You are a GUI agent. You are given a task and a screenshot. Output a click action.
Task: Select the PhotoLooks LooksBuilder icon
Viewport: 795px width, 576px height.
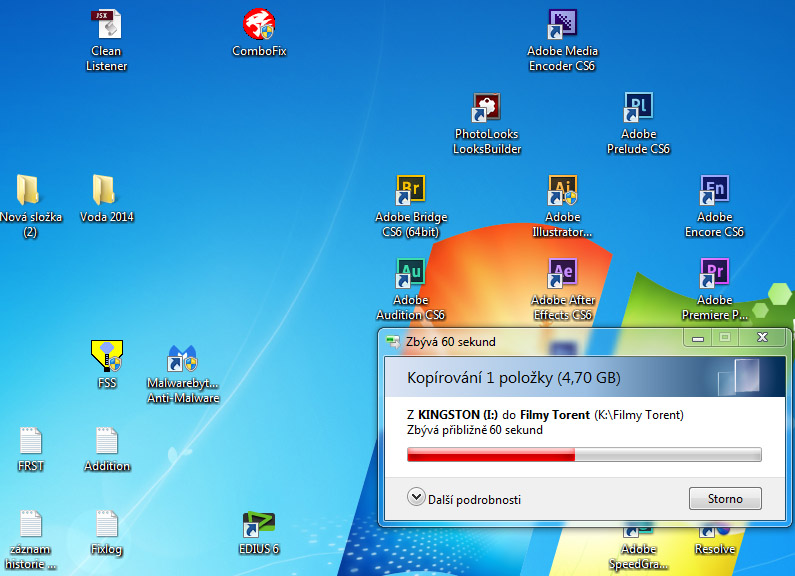487,107
